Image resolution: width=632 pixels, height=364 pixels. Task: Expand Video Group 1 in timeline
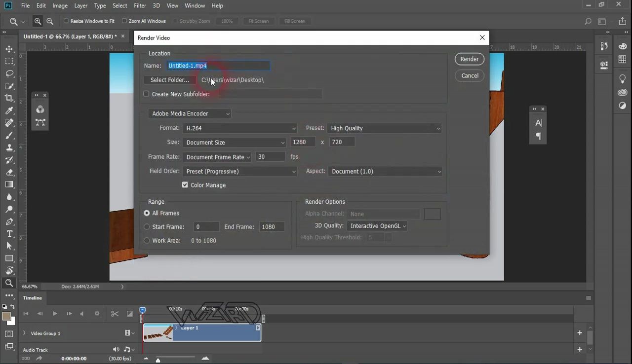(x=24, y=333)
